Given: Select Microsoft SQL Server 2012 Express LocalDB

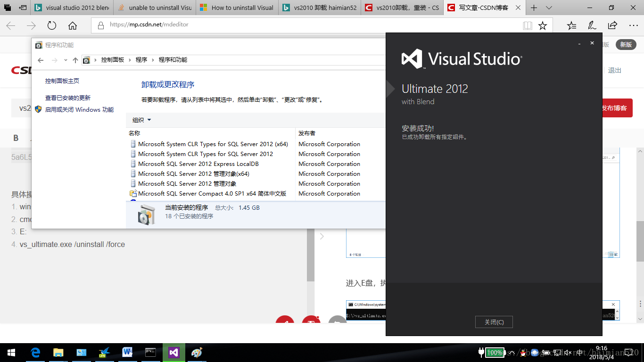Looking at the screenshot, I should point(198,164).
